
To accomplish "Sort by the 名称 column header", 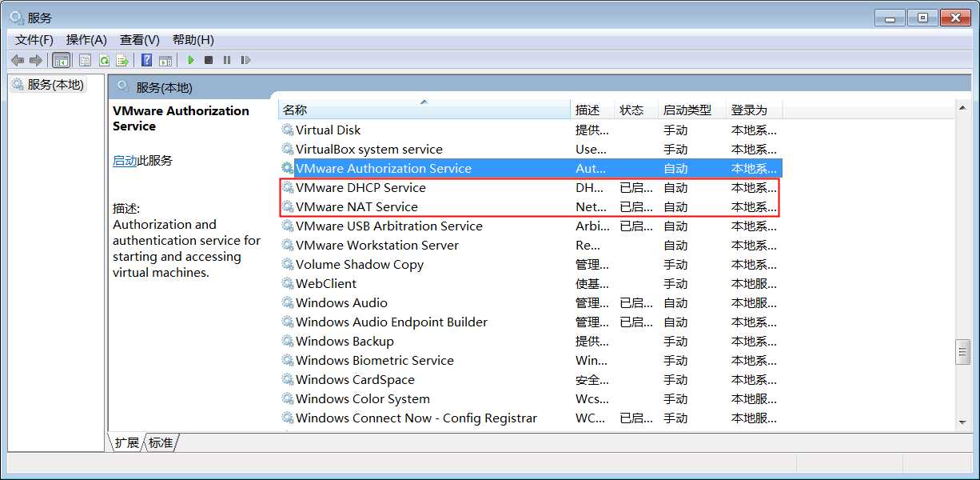I will (x=424, y=110).
